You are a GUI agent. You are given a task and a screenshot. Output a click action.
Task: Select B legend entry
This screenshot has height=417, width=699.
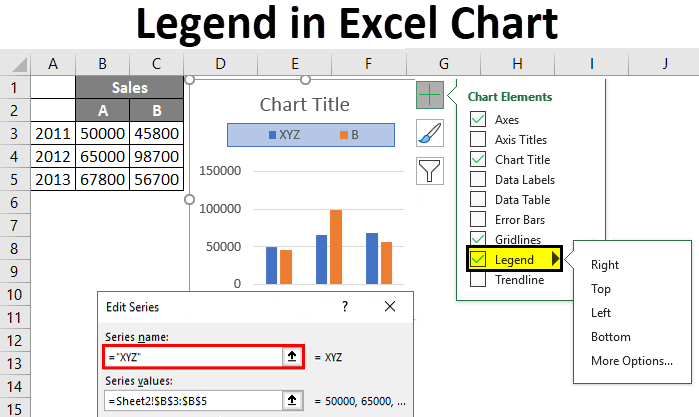(x=349, y=135)
